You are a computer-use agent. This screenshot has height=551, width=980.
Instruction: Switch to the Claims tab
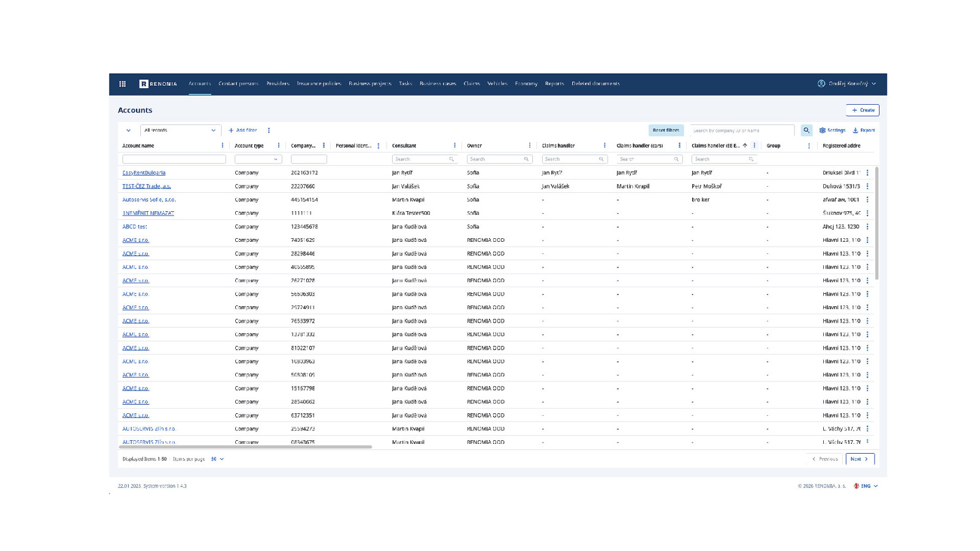(472, 84)
